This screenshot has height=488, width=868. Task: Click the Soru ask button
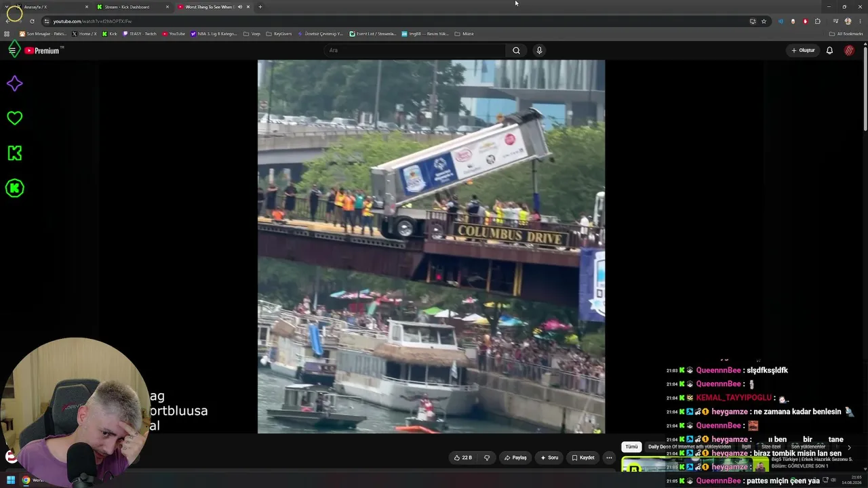[549, 457]
